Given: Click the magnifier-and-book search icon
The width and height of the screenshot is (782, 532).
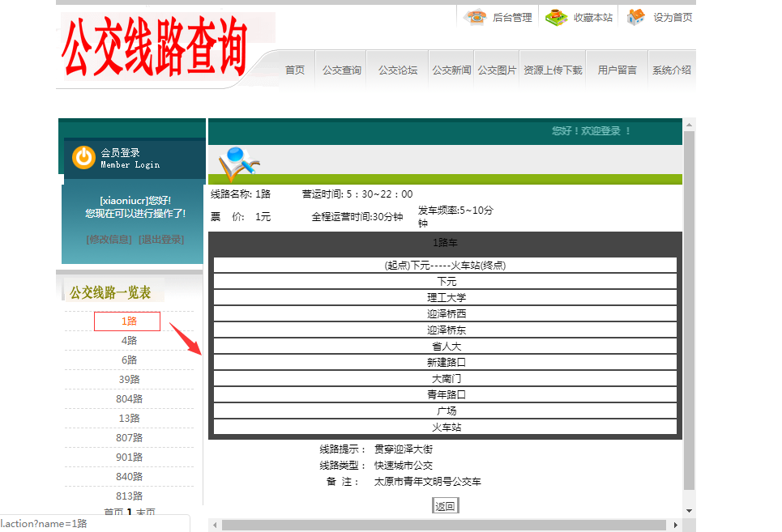Looking at the screenshot, I should click(239, 164).
